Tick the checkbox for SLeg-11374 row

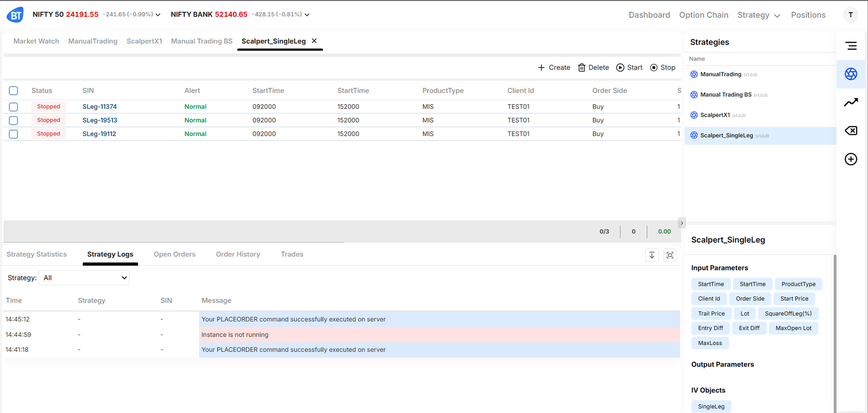click(x=13, y=107)
